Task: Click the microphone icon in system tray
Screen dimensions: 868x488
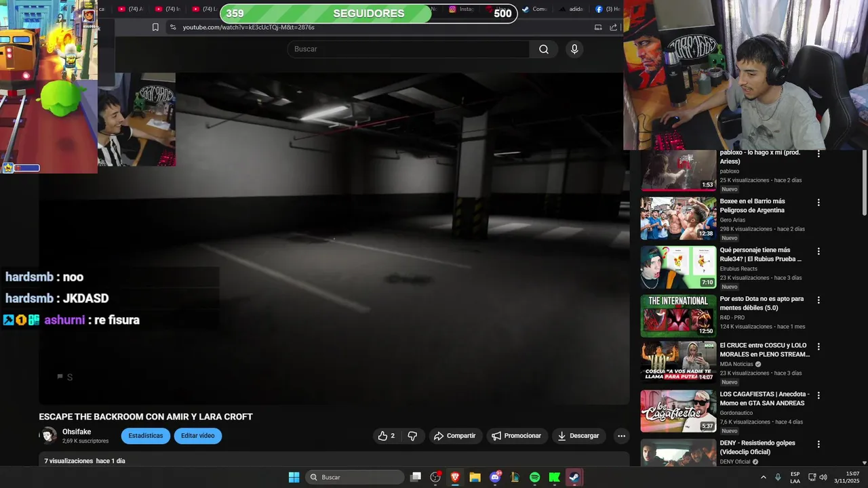Action: [x=778, y=477]
